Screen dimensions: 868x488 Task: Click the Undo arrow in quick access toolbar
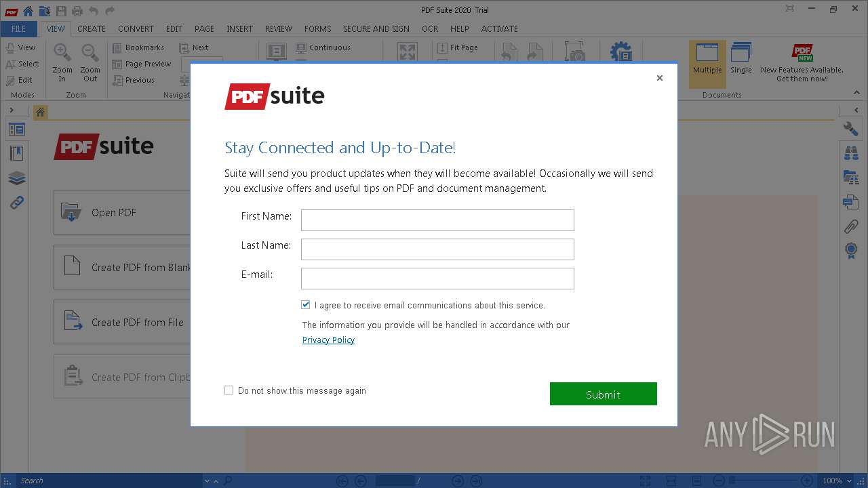click(94, 10)
